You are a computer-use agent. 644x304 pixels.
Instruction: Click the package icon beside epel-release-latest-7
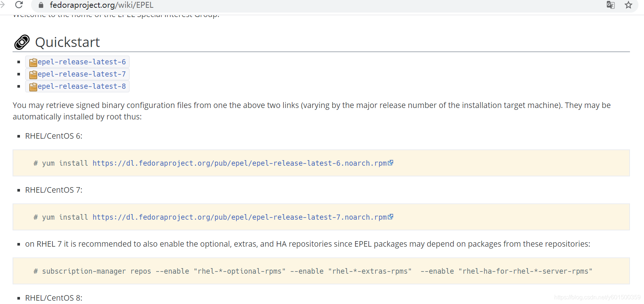(33, 74)
